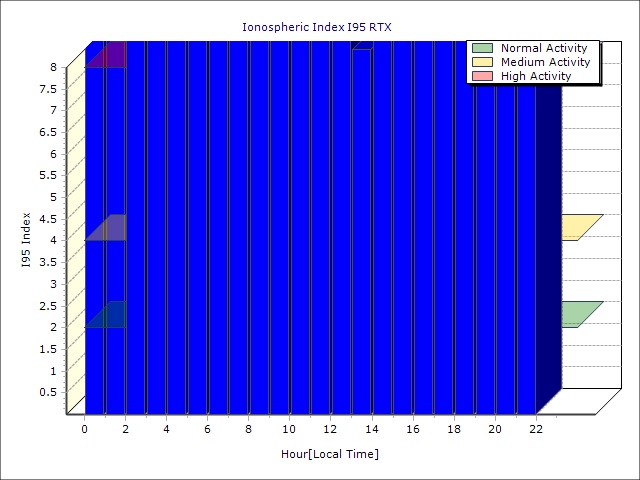Screen dimensions: 640x480
Task: Click the Hour[Local Time] x-axis title
Action: 330,454
